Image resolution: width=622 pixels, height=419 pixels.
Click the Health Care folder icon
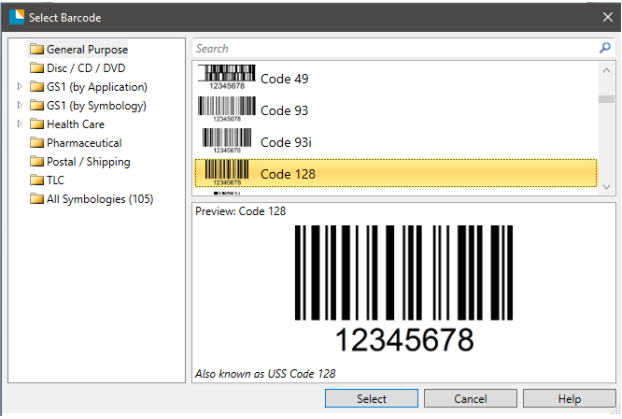(x=36, y=124)
